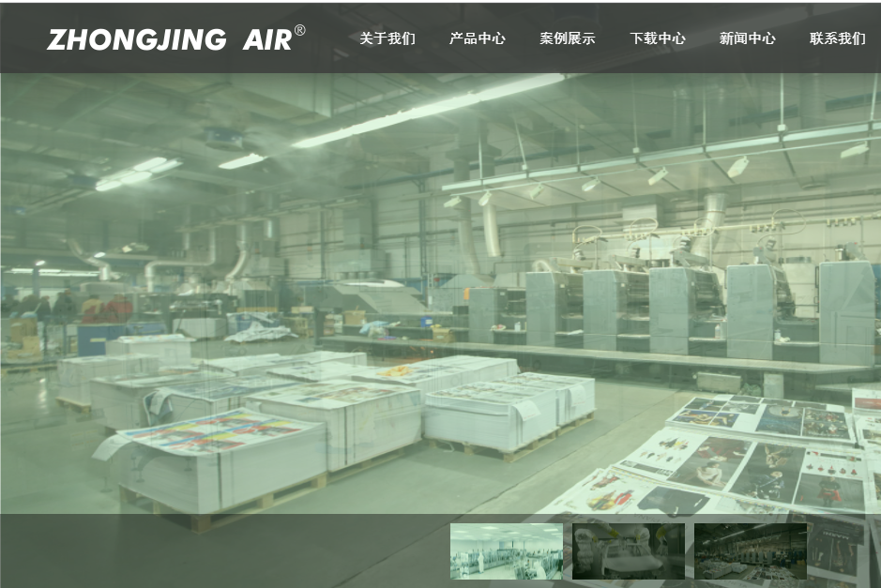
Task: Go to the 产品中心 page
Action: [x=478, y=38]
